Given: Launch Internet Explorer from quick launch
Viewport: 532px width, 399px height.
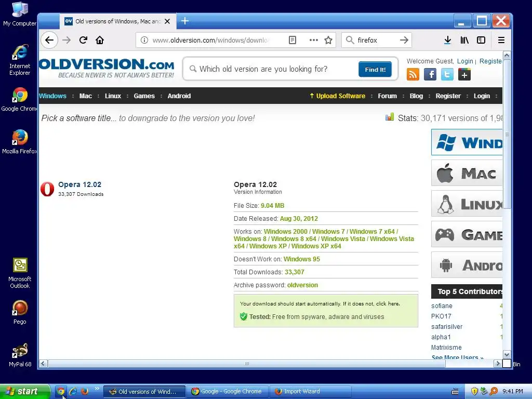Looking at the screenshot, I should [x=73, y=392].
